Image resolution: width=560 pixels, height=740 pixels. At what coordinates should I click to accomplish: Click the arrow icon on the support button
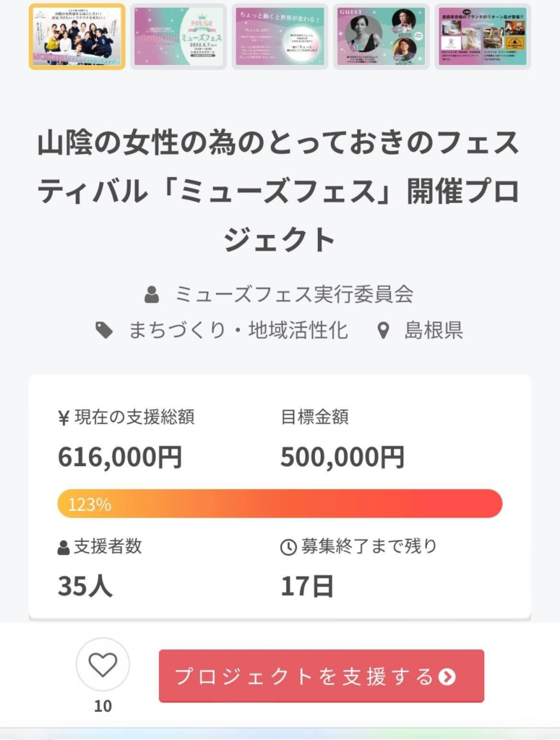pos(447,676)
